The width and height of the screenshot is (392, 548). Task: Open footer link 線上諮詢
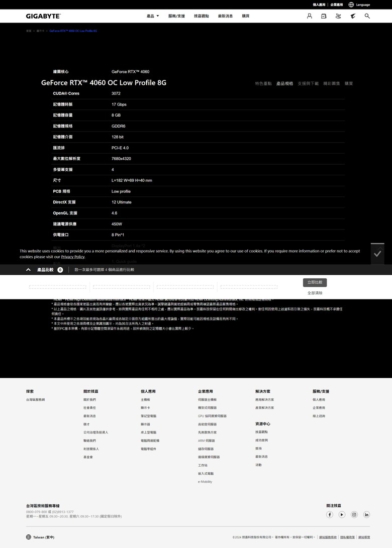tap(319, 416)
